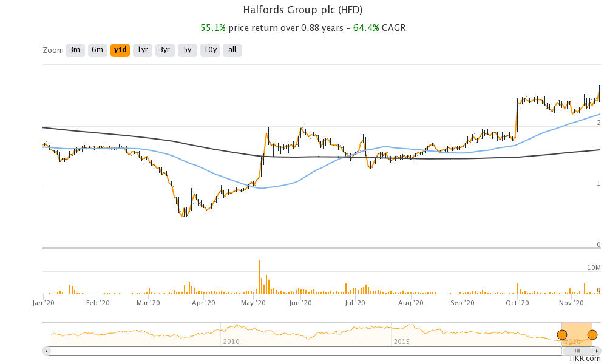Viewport: 607px width, 364px height.
Task: Show all price history via 'all'
Action: click(232, 50)
